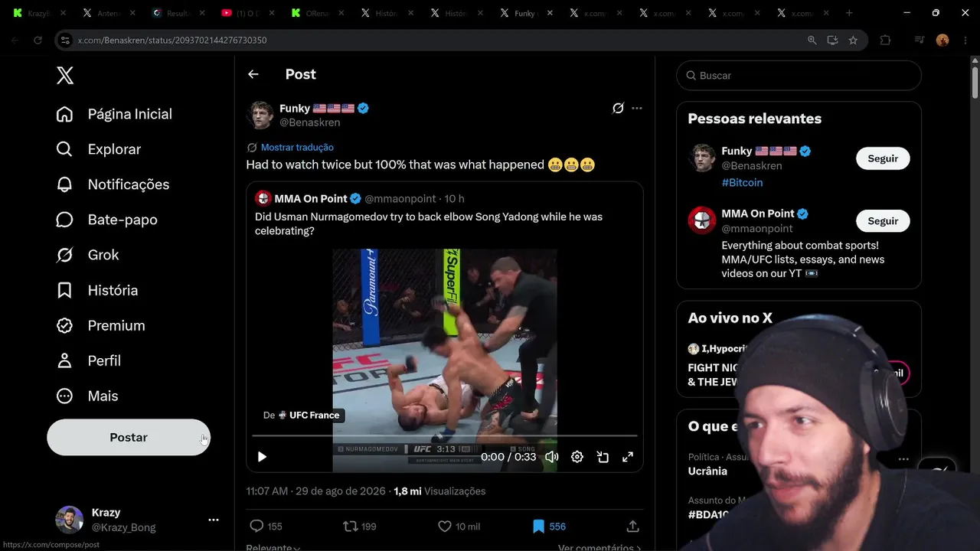Open Grok from the sidebar
The width and height of the screenshot is (980, 551).
pos(87,255)
